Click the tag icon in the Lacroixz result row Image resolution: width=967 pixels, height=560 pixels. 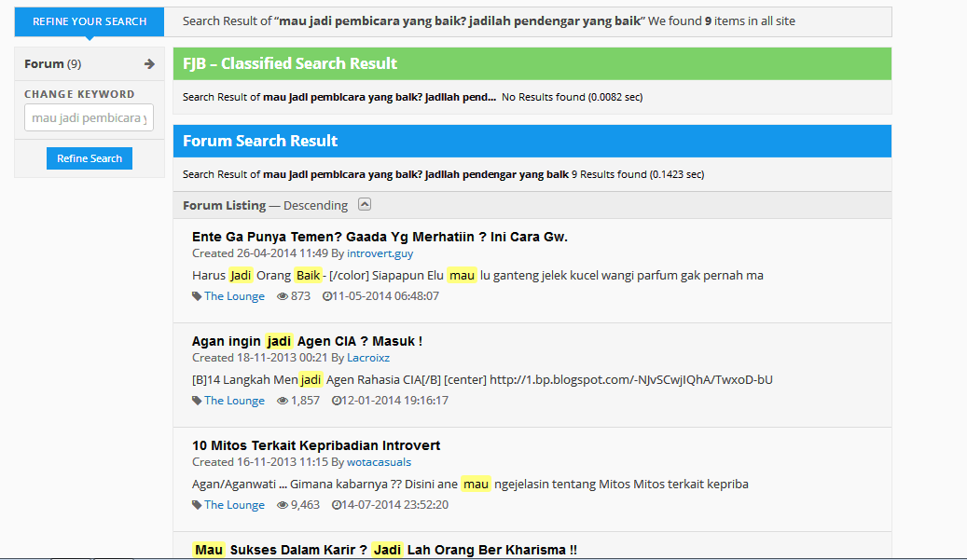[197, 401]
